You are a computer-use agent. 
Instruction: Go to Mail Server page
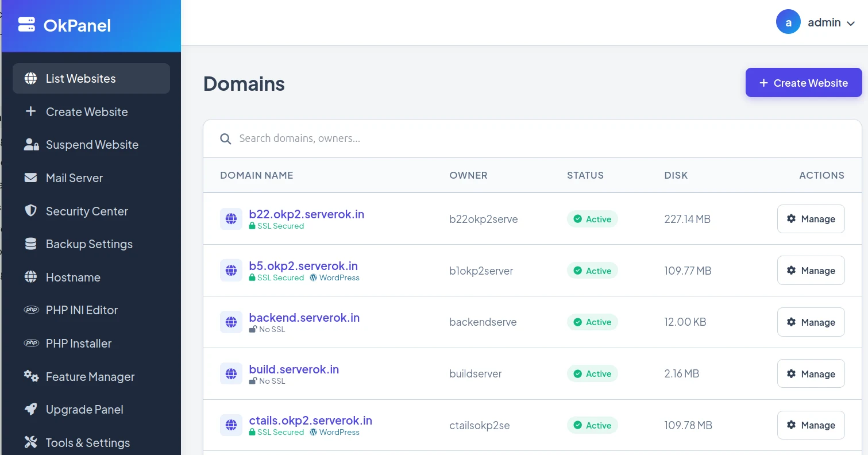point(91,178)
